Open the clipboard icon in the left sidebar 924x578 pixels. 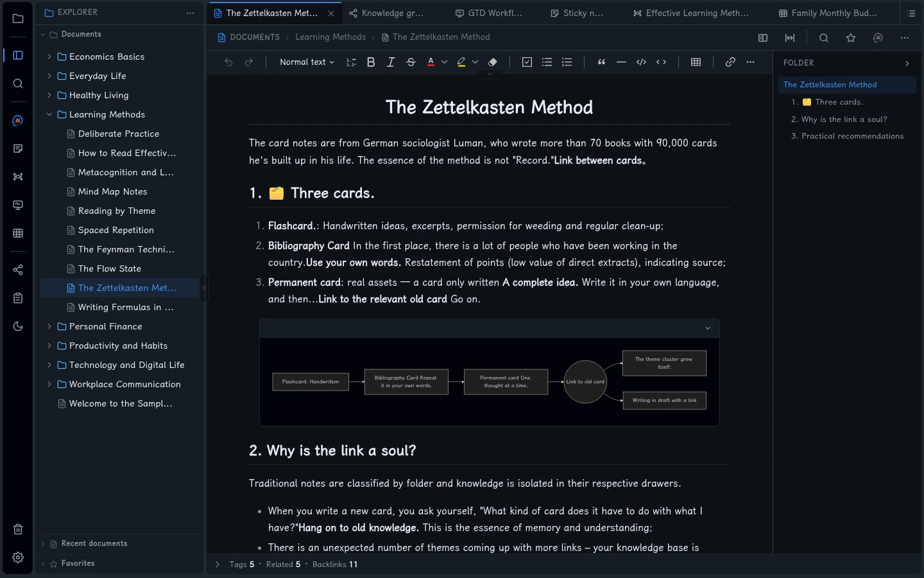click(x=18, y=298)
